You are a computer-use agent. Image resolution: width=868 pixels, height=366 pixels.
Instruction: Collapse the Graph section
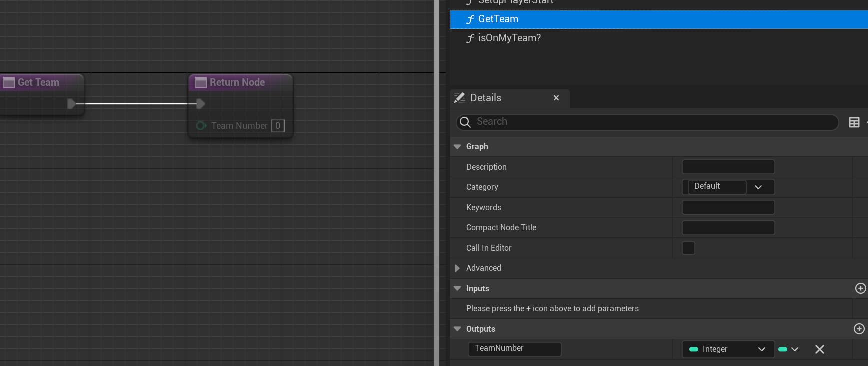(457, 147)
